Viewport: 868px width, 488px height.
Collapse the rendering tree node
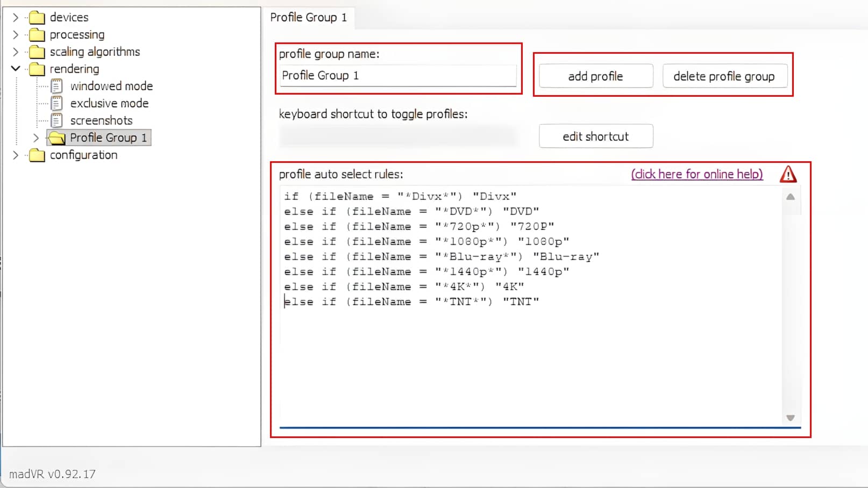(16, 69)
